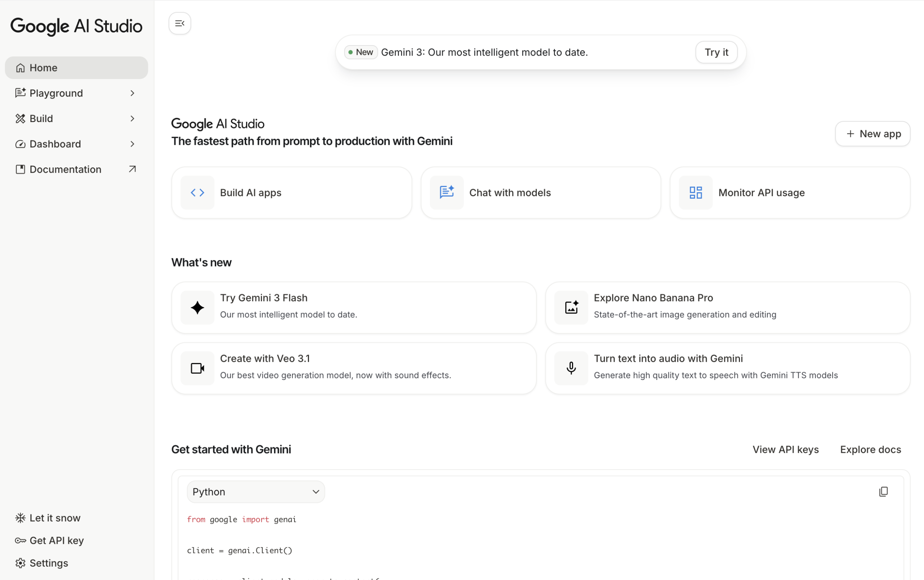Select the Try Gemini 3 Flash card
Image resolution: width=924 pixels, height=580 pixels.
[353, 307]
